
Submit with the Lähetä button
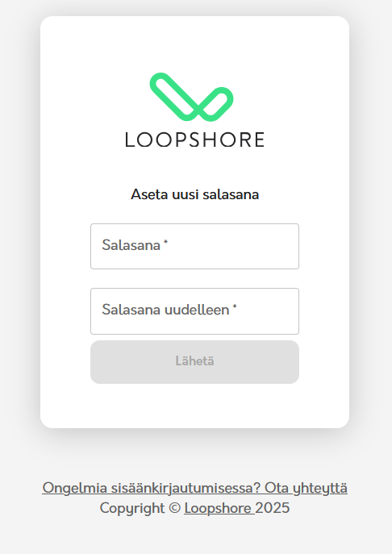(x=194, y=362)
